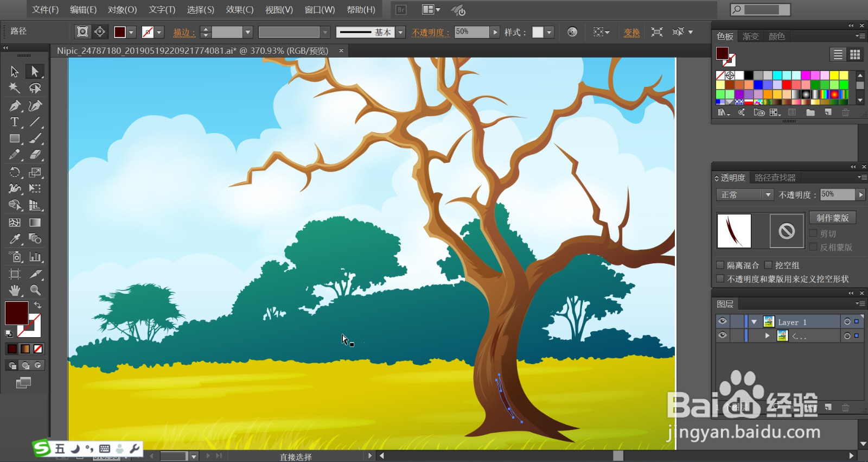Select the Eraser tool
The width and height of the screenshot is (868, 462).
[x=35, y=155]
